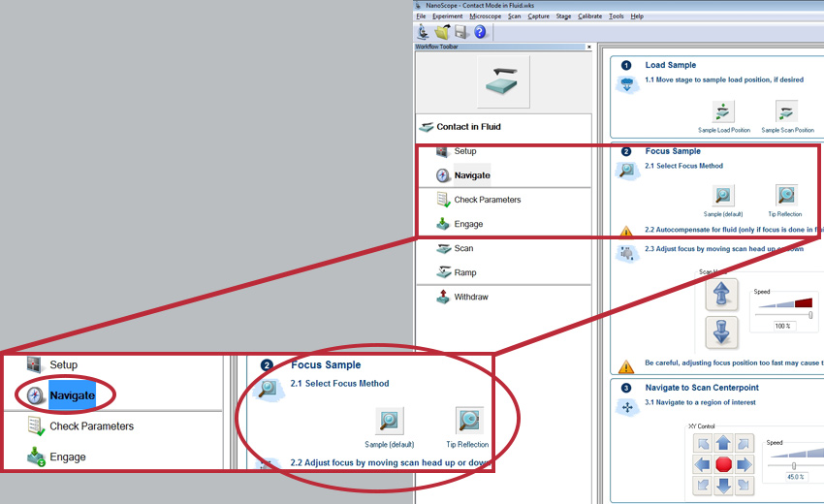The height and width of the screenshot is (504, 824).
Task: Close the Workflow Toolbar panel
Action: 588,47
